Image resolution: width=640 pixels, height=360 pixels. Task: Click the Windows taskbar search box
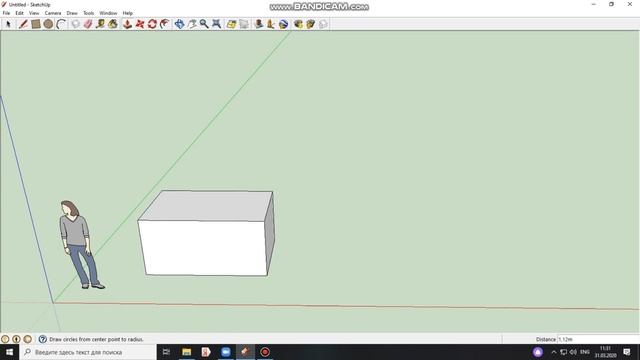tap(88, 352)
